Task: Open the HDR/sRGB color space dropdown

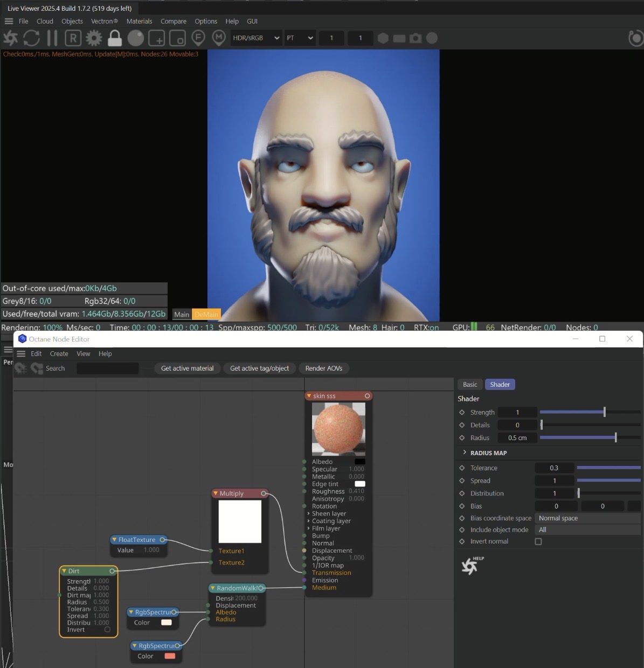Action: point(256,38)
